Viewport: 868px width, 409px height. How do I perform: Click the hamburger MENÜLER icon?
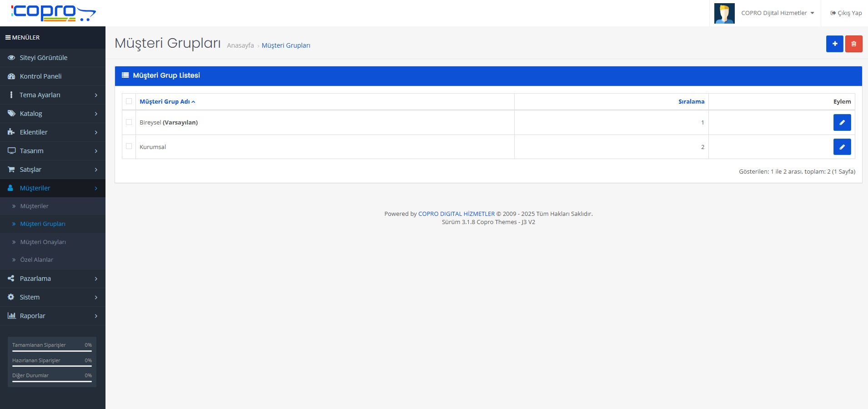click(x=8, y=38)
